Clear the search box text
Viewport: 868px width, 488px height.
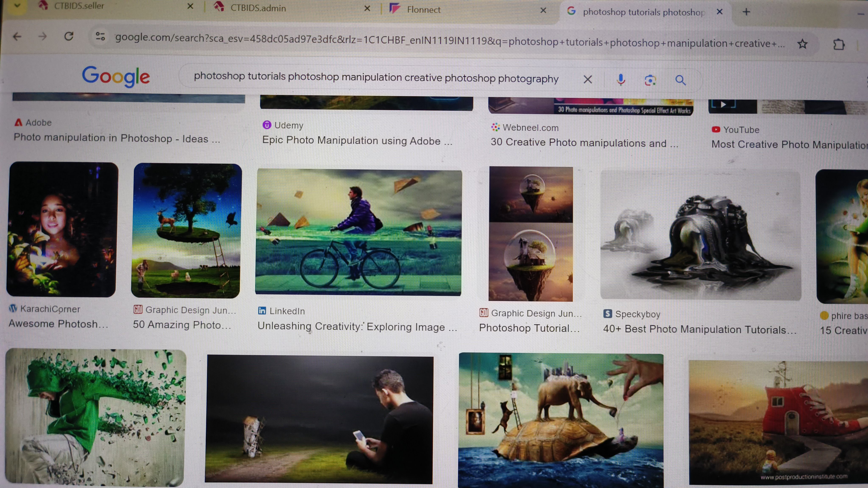point(588,79)
